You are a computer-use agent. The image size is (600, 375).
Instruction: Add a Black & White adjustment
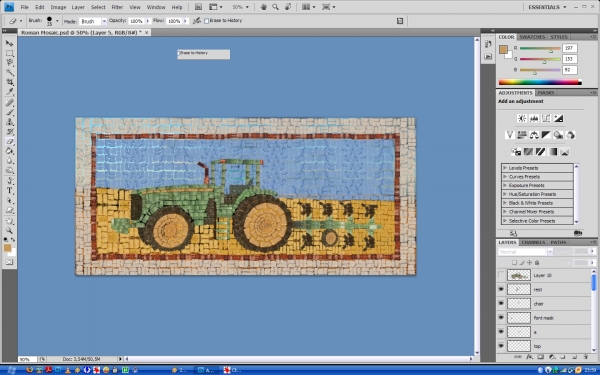coord(546,135)
